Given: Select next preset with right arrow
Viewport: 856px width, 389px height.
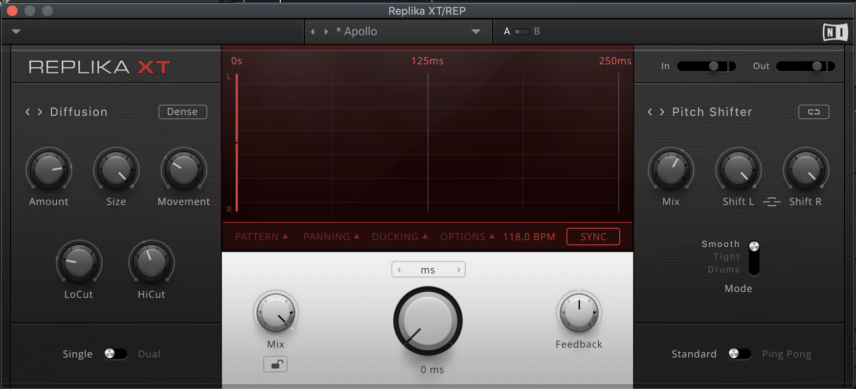Looking at the screenshot, I should pyautogui.click(x=326, y=32).
